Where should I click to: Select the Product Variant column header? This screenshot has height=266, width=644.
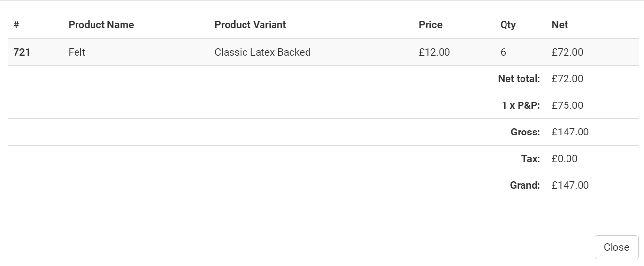tap(250, 25)
